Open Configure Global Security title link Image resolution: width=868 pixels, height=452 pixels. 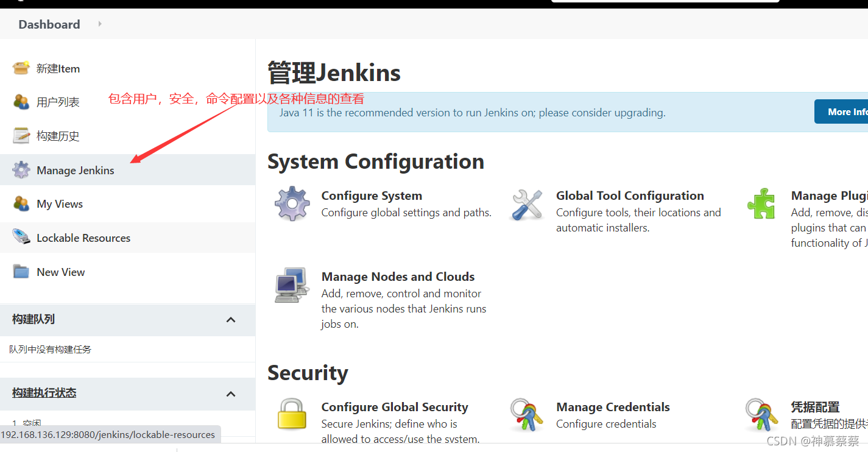pos(395,407)
